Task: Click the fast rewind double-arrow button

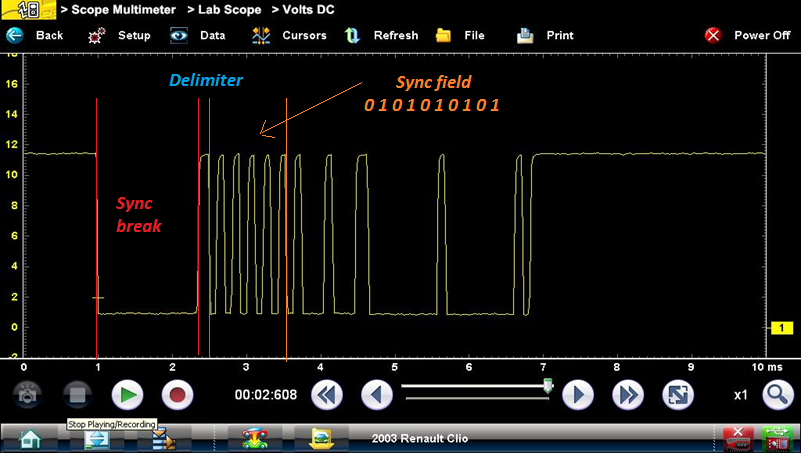Action: tap(327, 394)
